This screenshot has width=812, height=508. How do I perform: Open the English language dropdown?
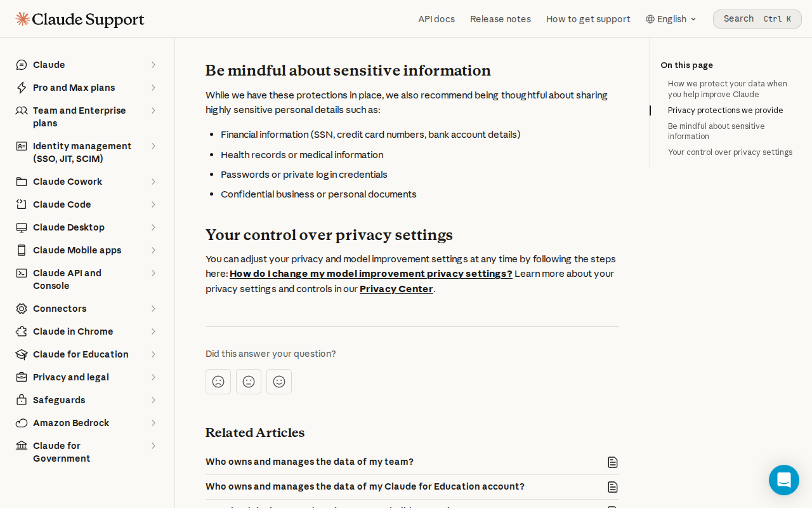(x=671, y=19)
